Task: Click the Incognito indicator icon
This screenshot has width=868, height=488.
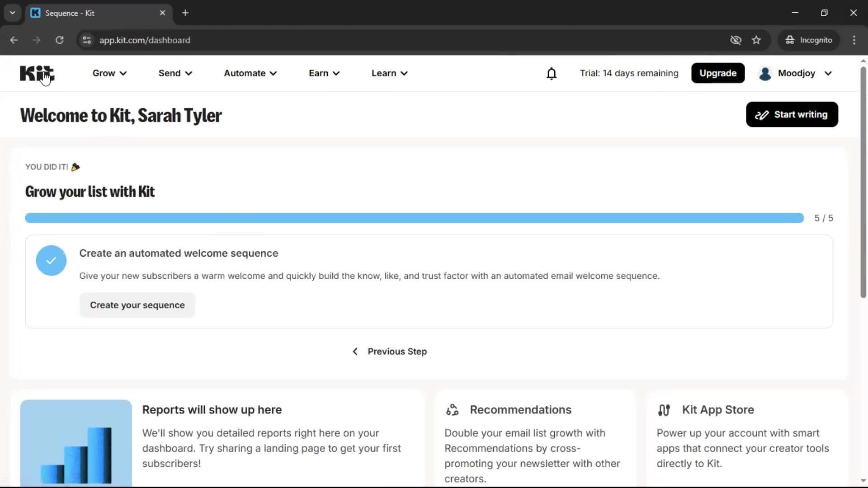Action: tap(790, 40)
